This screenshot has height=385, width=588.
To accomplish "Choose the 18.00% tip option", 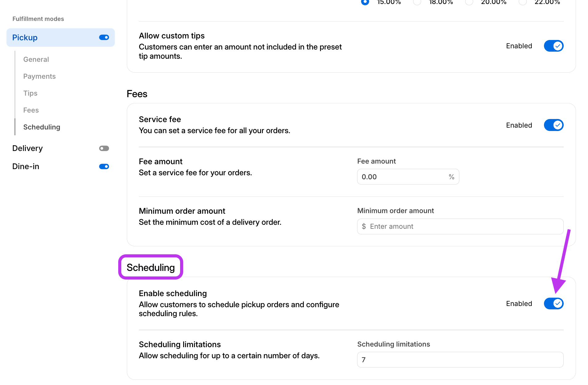I will 417,2.
